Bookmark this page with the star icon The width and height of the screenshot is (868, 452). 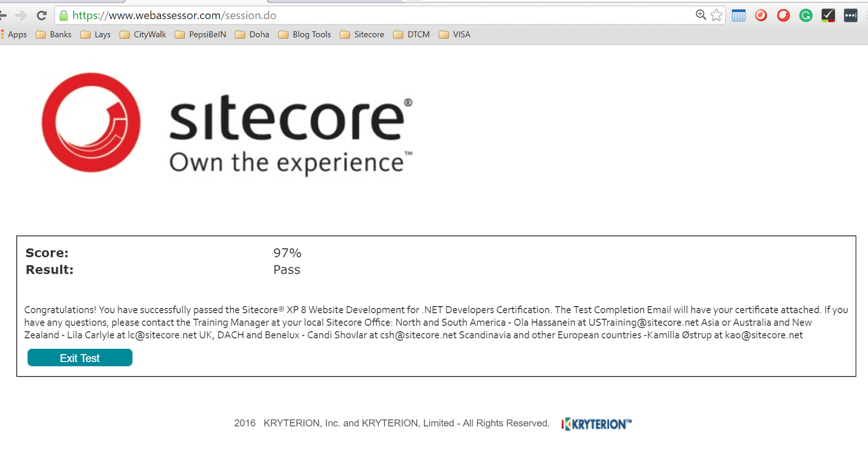[717, 15]
